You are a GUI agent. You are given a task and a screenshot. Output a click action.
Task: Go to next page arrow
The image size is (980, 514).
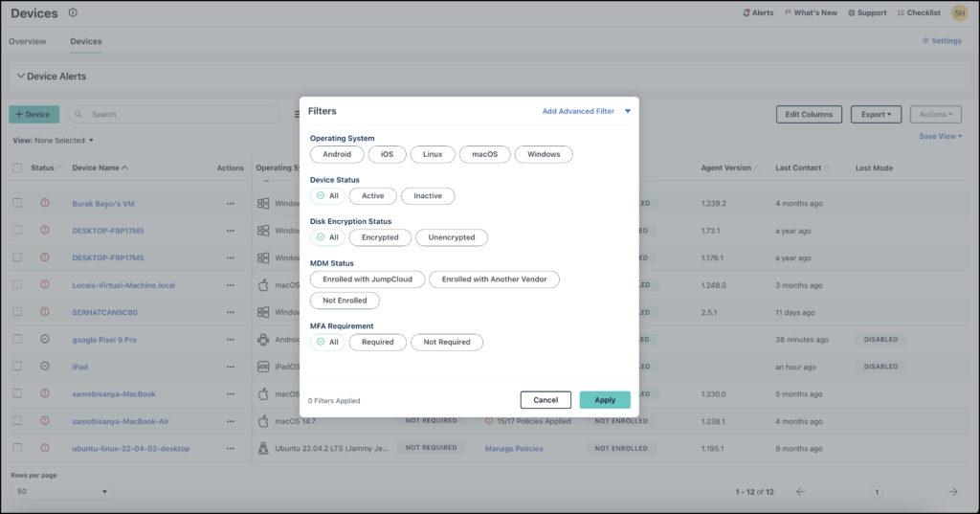(x=952, y=492)
